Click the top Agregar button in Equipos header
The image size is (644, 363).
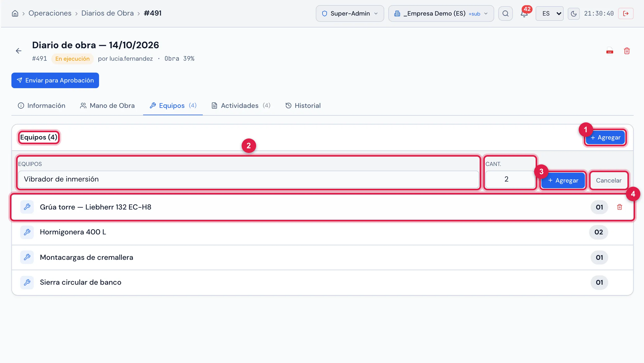[x=605, y=137]
